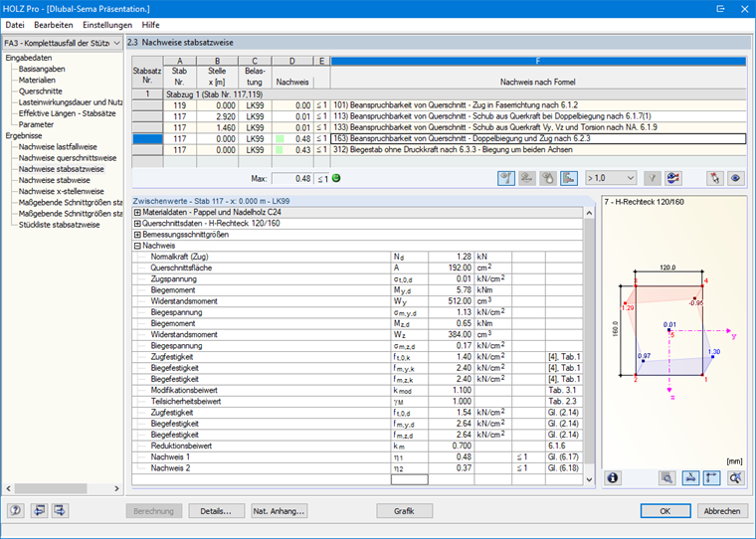This screenshot has height=539, width=756.
Task: Toggle dimension display in cross-section graphic
Action: pyautogui.click(x=712, y=477)
